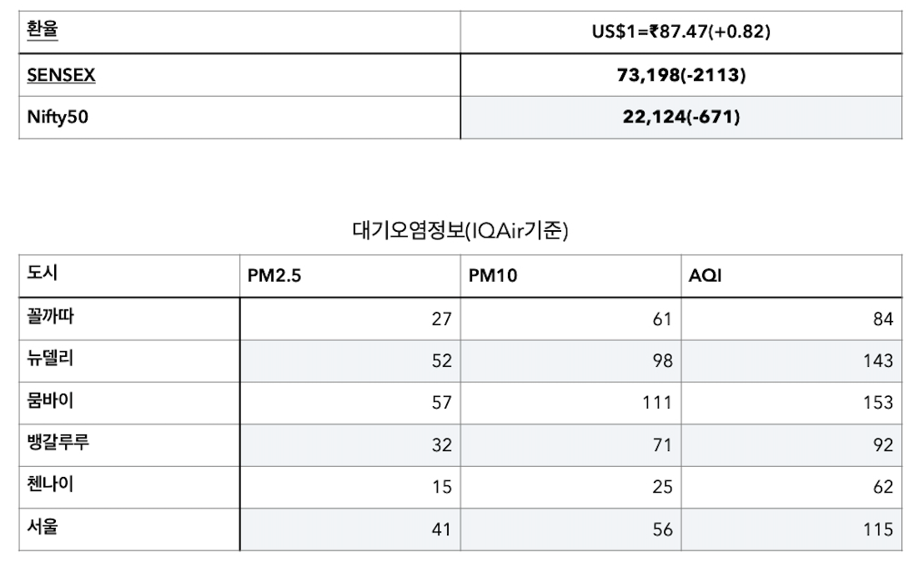
Task: Select Seoul's PM2.5 value 41
Action: click(x=441, y=529)
